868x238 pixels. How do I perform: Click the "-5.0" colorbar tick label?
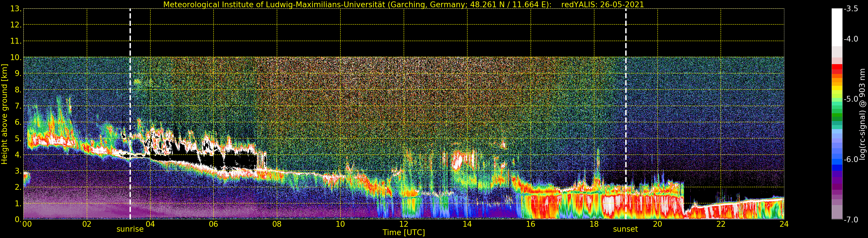point(851,99)
